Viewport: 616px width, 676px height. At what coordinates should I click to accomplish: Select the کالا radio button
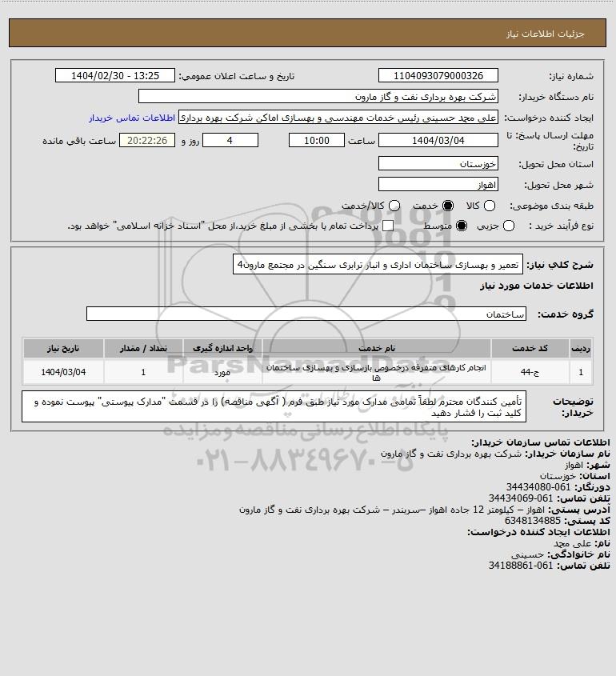490,206
